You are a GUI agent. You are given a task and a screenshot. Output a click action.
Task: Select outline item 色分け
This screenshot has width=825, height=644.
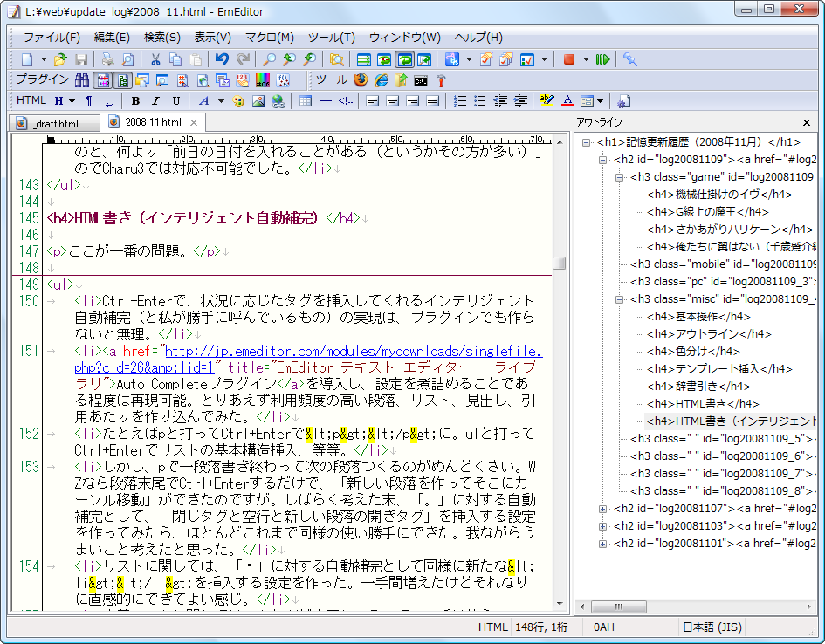tap(693, 351)
